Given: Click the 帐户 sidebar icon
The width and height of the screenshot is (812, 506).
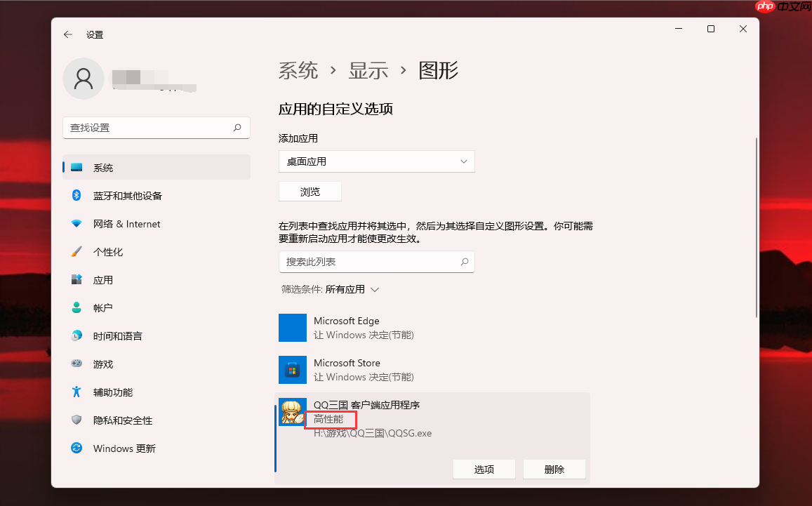Looking at the screenshot, I should point(77,307).
